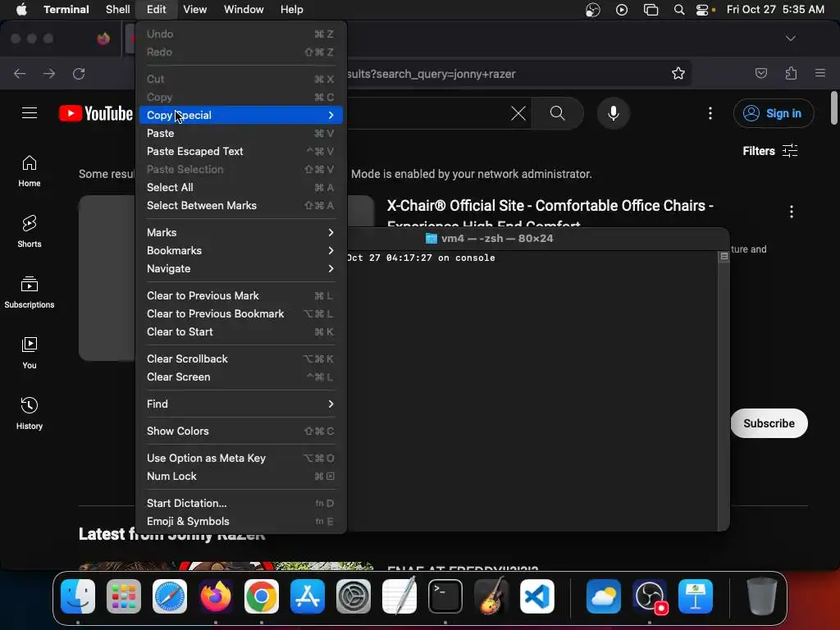Choose Clear Scrollback
Screen dimensions: 840x630
(x=240, y=359)
